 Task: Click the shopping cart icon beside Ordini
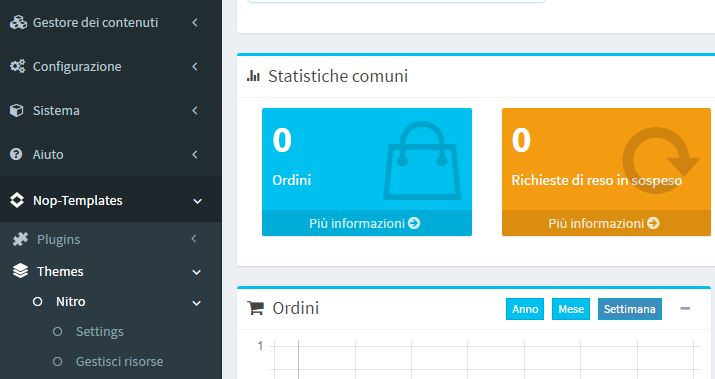255,308
